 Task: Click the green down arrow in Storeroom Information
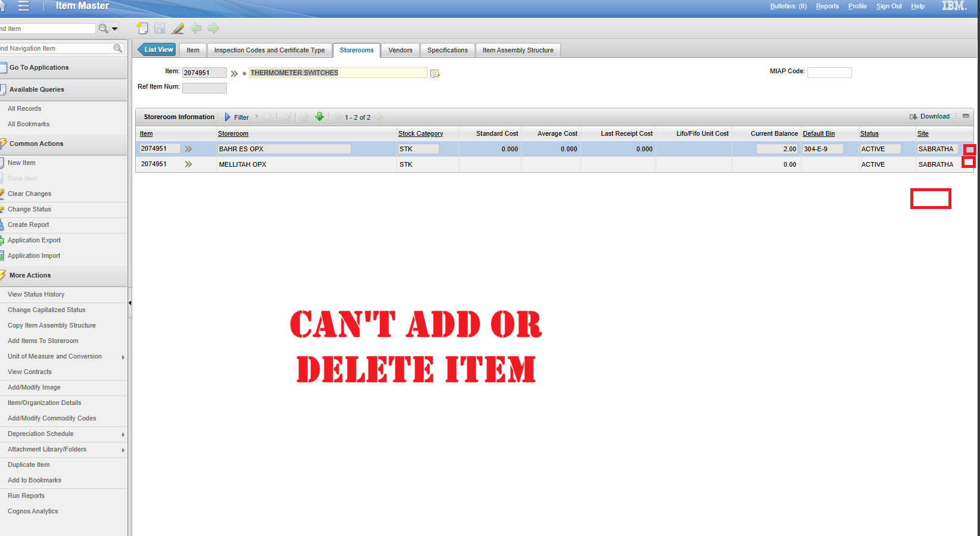coord(320,117)
